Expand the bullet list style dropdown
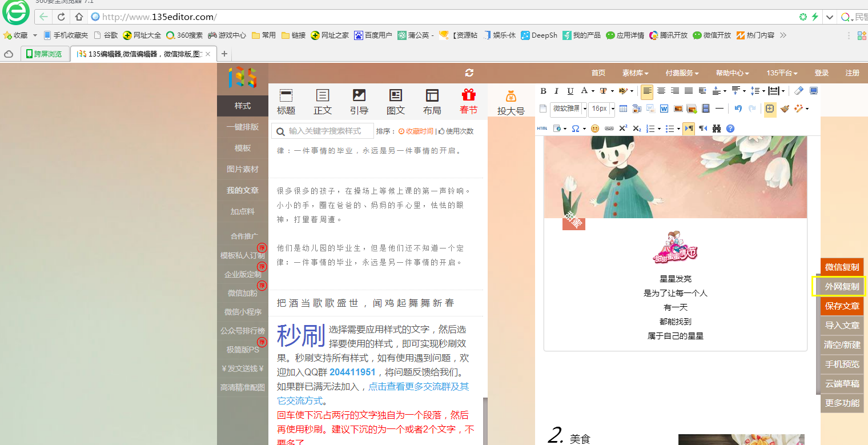The width and height of the screenshot is (868, 445). (x=678, y=129)
